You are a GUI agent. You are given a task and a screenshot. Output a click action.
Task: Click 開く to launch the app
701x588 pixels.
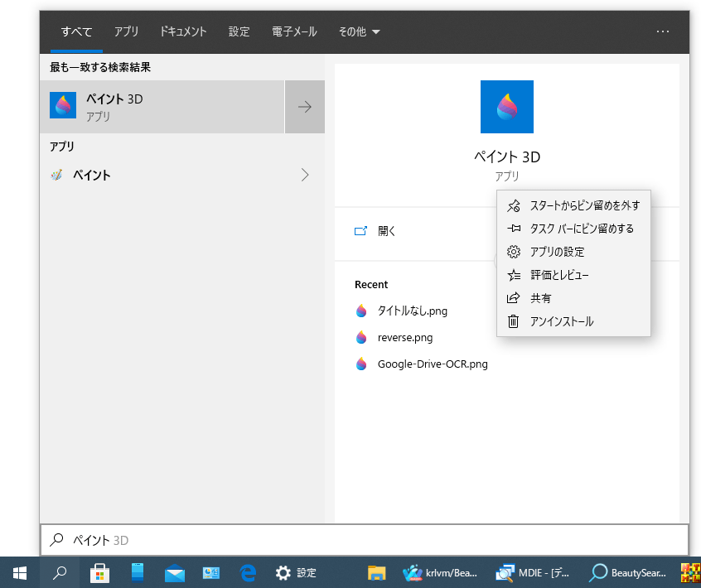click(x=386, y=231)
